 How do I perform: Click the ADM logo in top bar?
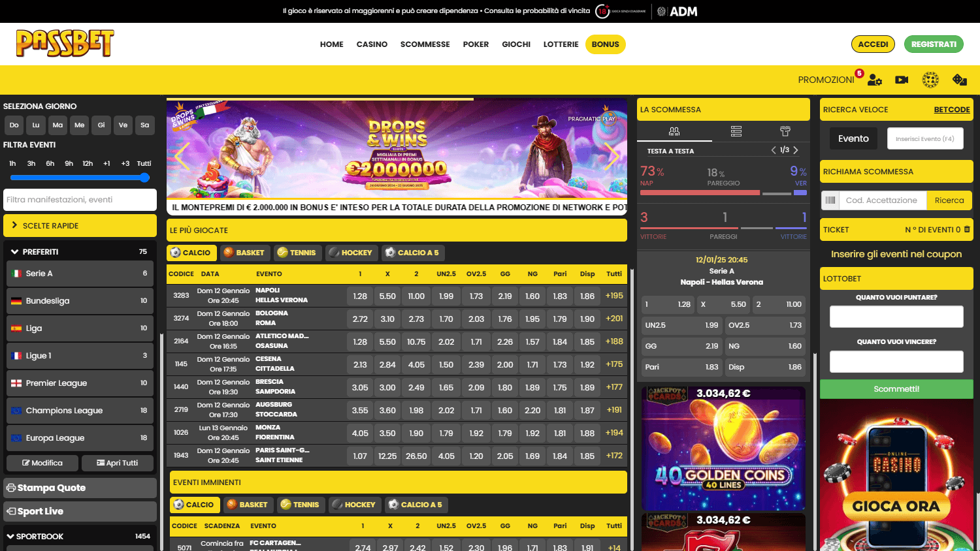[678, 11]
